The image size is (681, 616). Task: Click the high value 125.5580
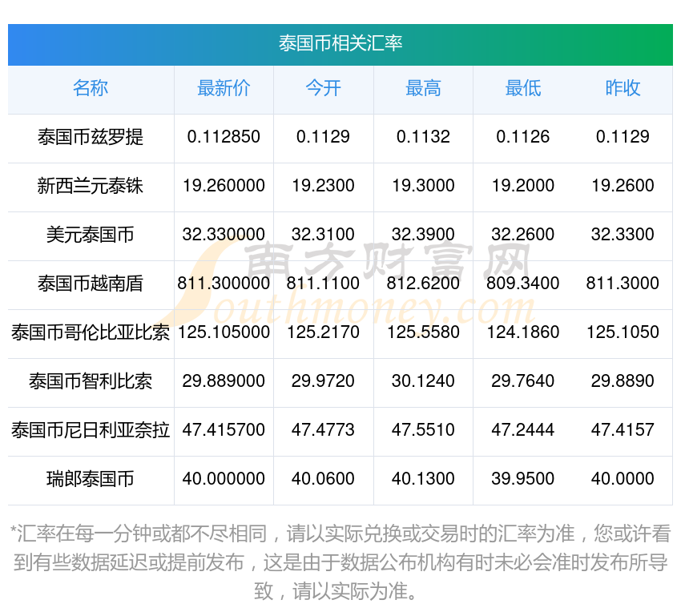tap(423, 332)
